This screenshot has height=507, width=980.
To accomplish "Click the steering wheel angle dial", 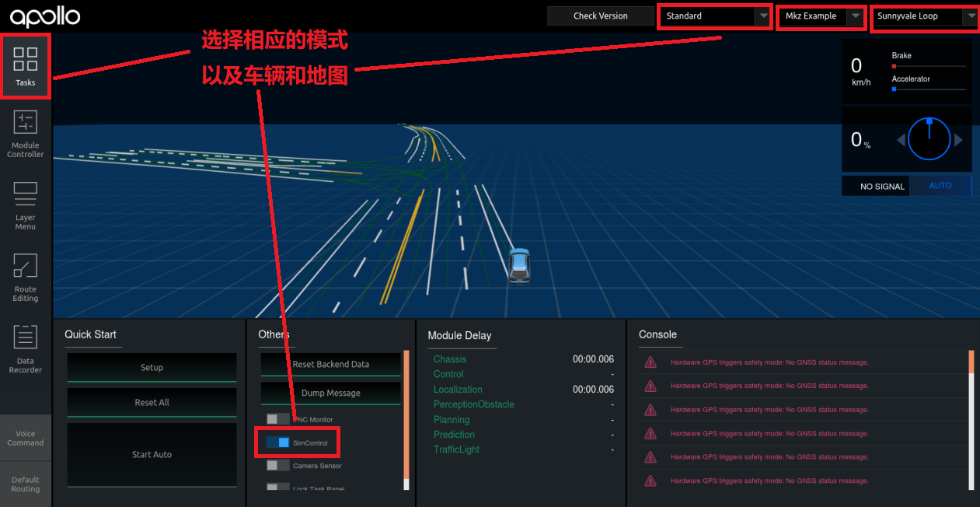I will coord(929,140).
